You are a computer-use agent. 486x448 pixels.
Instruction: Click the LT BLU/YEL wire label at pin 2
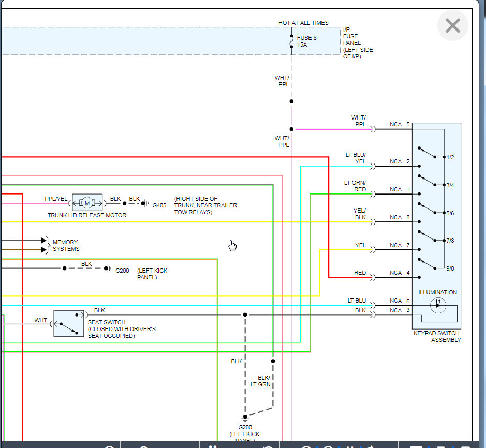[356, 158]
